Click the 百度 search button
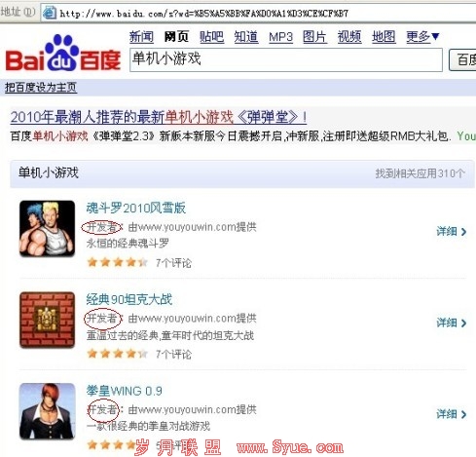 (462, 59)
